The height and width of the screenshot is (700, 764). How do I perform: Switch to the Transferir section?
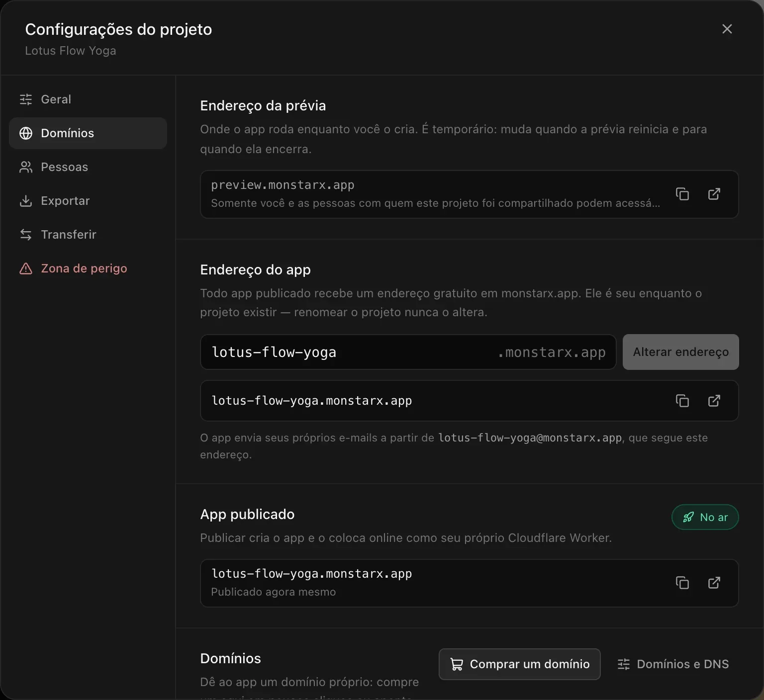tap(88, 235)
